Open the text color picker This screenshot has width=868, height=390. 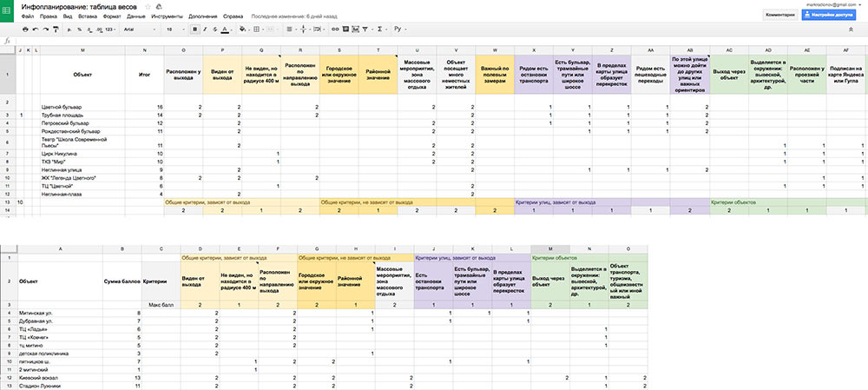point(225,29)
